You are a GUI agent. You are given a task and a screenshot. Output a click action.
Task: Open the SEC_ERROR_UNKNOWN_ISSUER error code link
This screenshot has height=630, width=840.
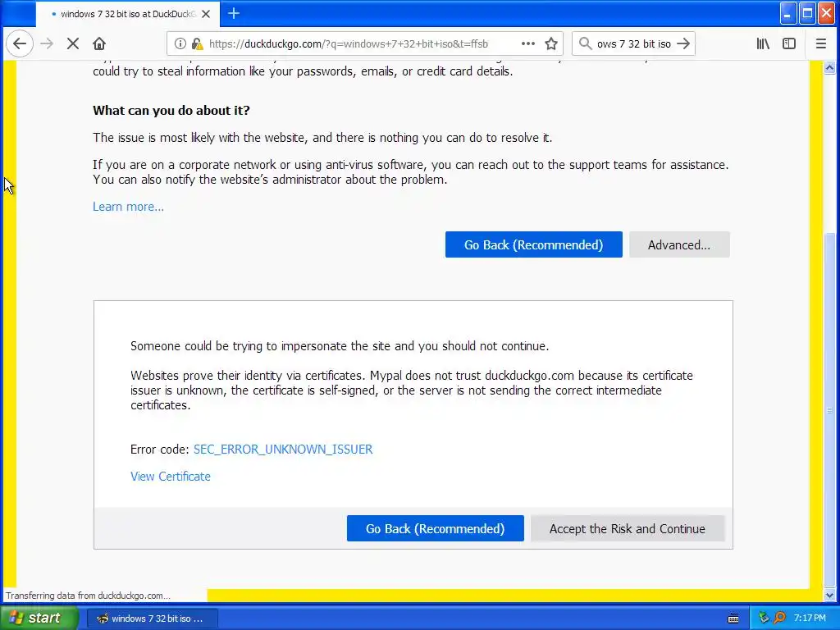283,450
